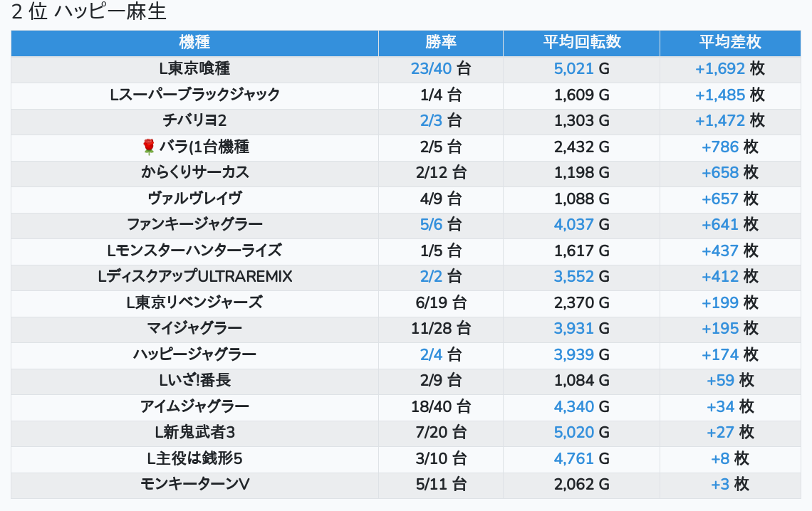Sort by 勝率 column header
The image size is (812, 511).
440,43
